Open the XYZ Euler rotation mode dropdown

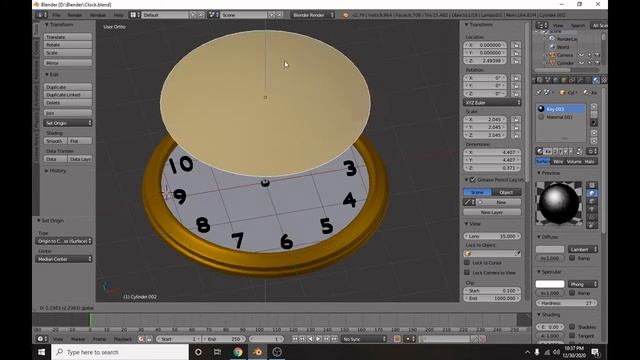492,102
